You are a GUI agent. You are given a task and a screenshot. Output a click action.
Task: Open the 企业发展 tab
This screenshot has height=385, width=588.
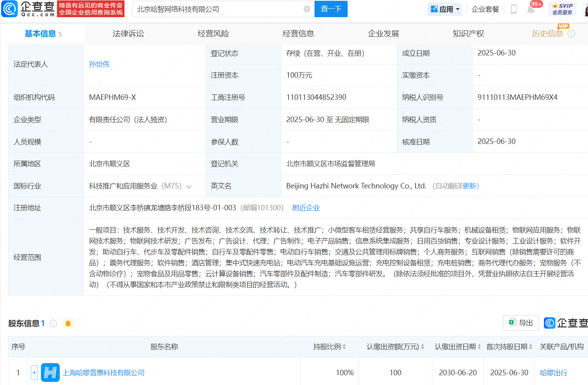[383, 34]
